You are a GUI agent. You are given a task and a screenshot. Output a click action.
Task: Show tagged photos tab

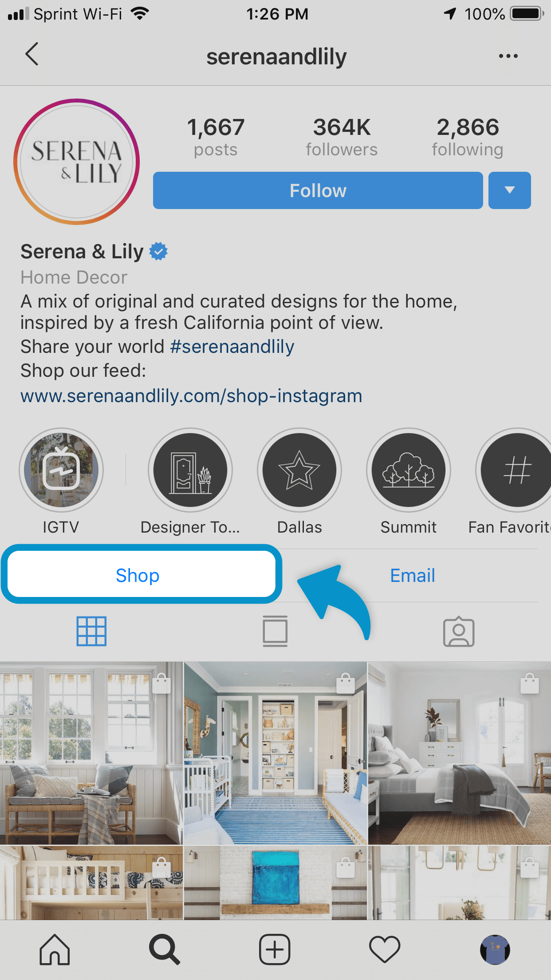459,631
